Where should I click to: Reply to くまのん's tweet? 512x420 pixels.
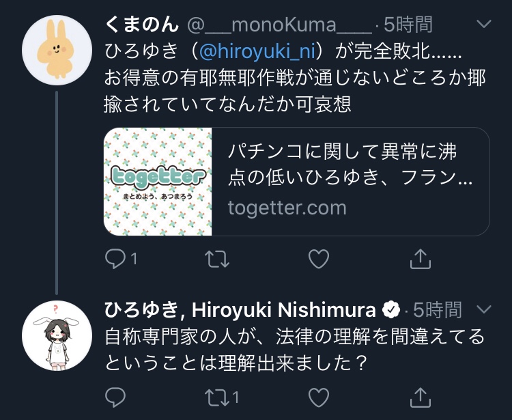115,259
